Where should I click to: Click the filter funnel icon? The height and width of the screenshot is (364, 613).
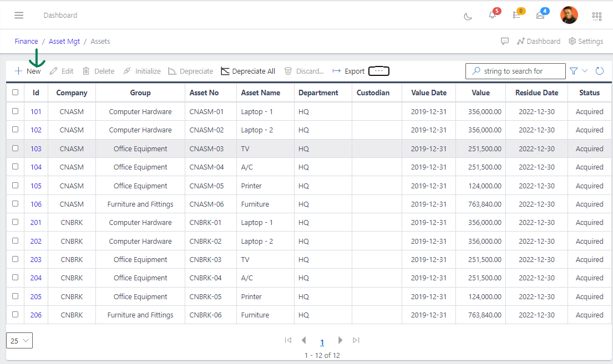(574, 71)
